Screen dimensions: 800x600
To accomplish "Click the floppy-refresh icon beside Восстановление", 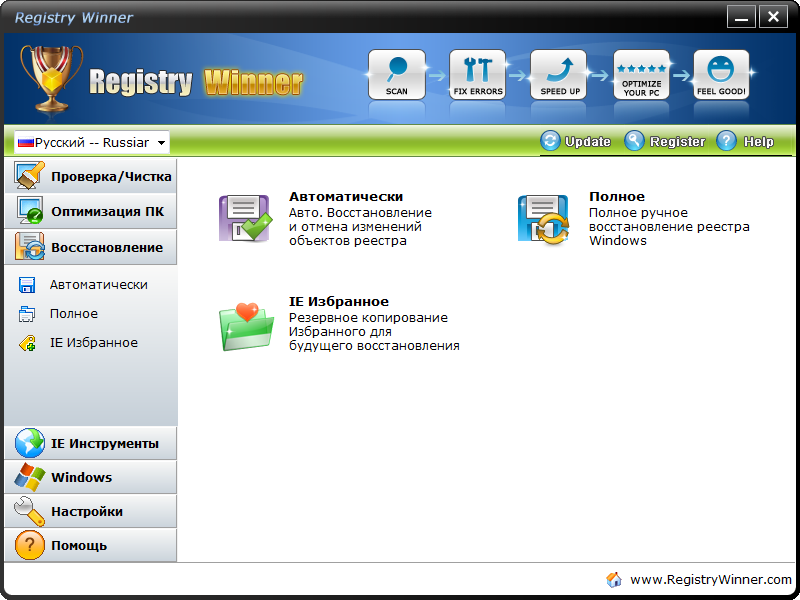I will point(30,246).
